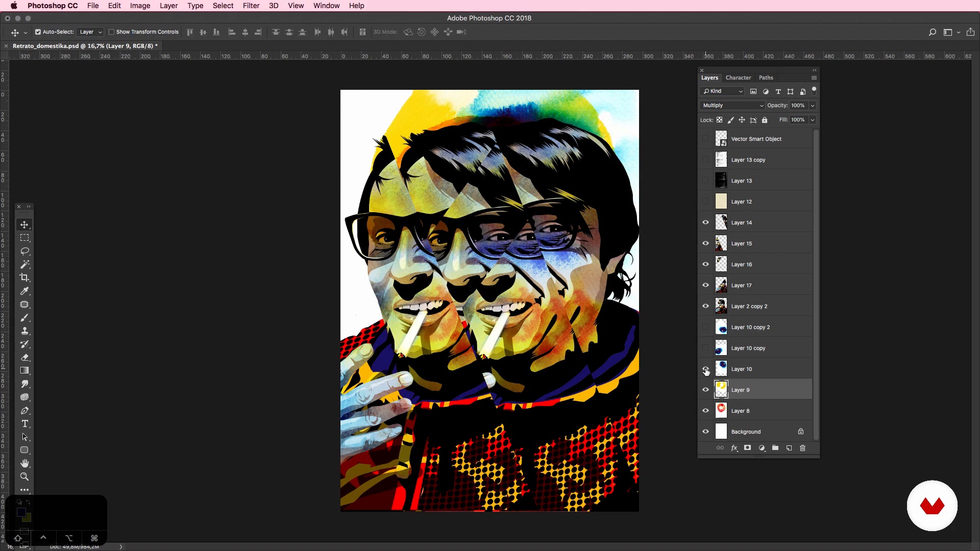Click the Lock all padlock icon
Viewport: 980px width, 551px height.
click(765, 120)
